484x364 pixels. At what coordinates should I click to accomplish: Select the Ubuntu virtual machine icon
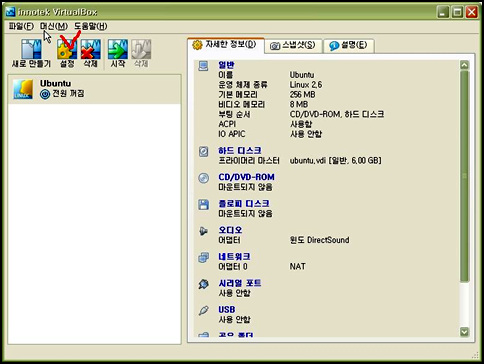click(x=23, y=89)
